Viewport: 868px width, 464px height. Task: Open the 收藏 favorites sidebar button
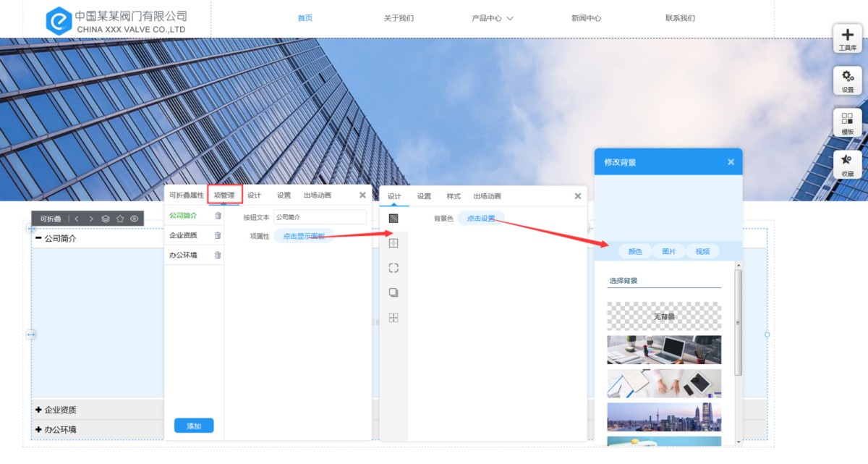point(847,165)
